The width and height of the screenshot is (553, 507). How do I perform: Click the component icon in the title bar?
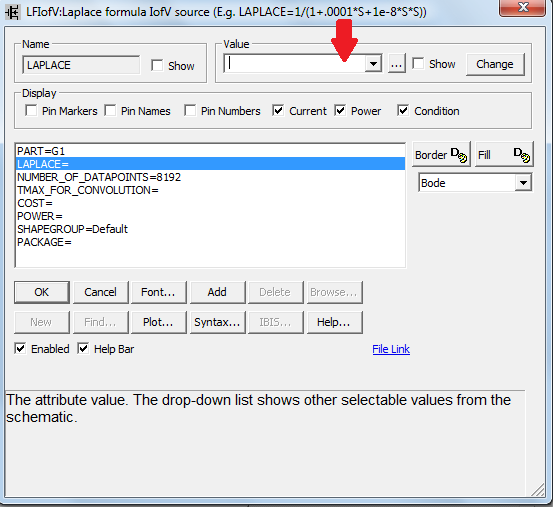coord(12,13)
